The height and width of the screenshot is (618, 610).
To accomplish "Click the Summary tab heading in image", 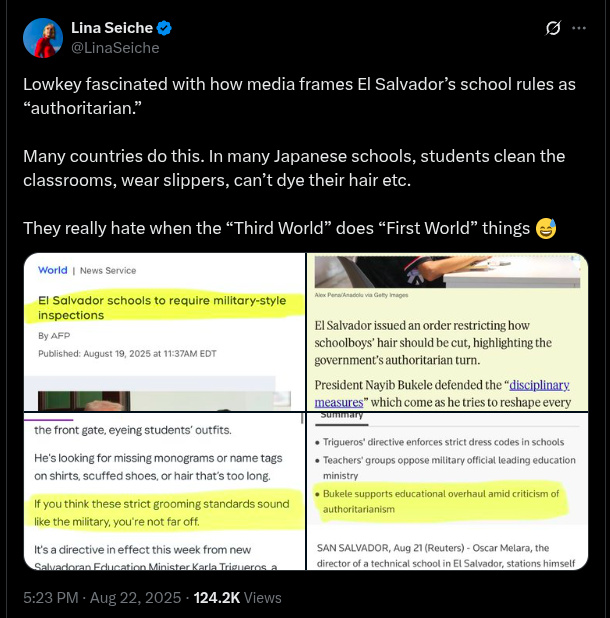I will coord(342,416).
